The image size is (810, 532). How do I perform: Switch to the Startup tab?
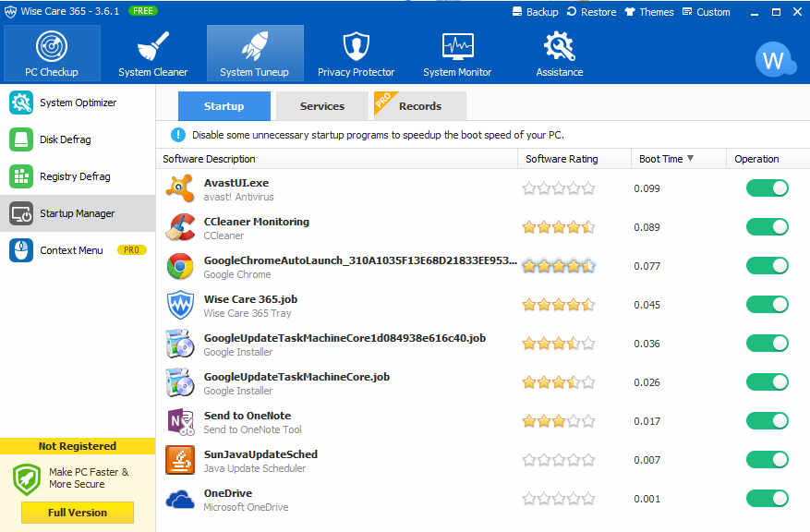224,106
